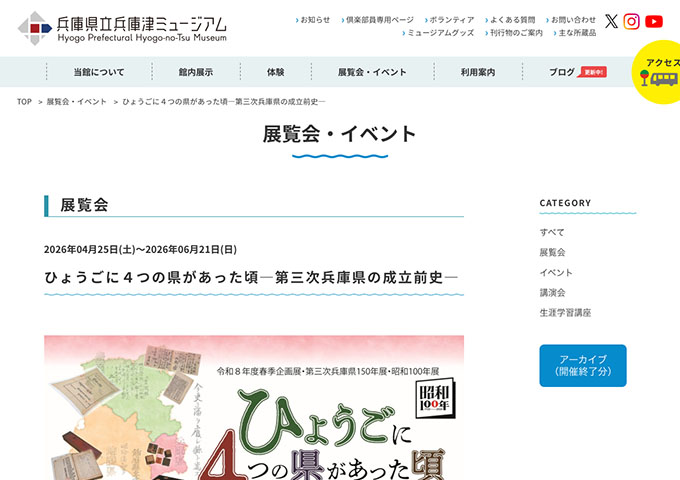Open the ボランティア link

coord(450,20)
